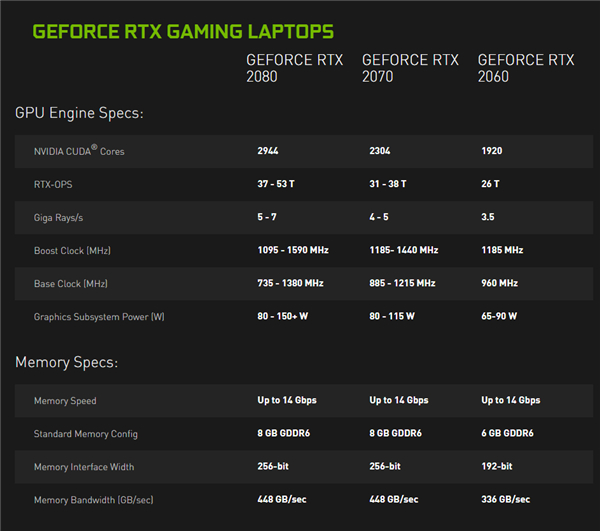Click RTX 2070's 8 GB GDDR6 value
Viewport: 600px width, 531px height.
(x=396, y=433)
